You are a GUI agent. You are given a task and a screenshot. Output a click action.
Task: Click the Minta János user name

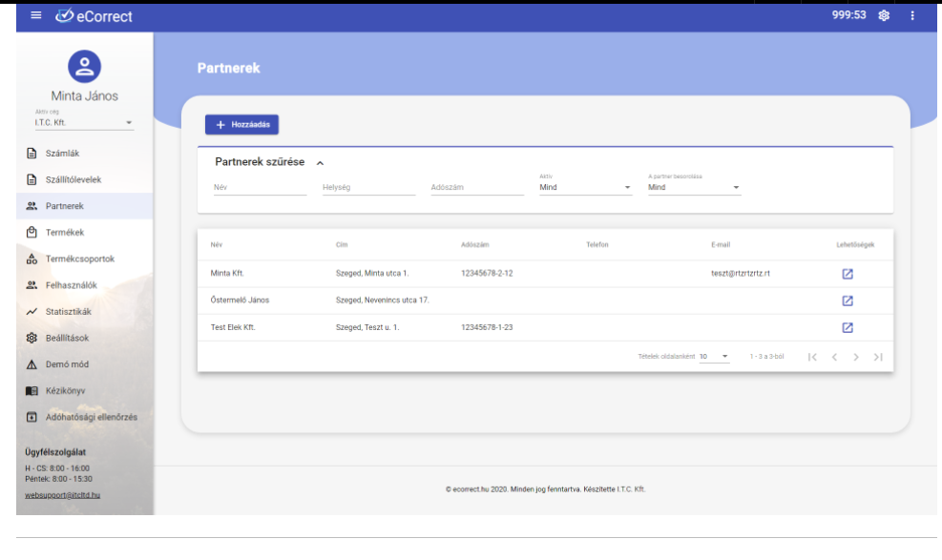click(84, 96)
